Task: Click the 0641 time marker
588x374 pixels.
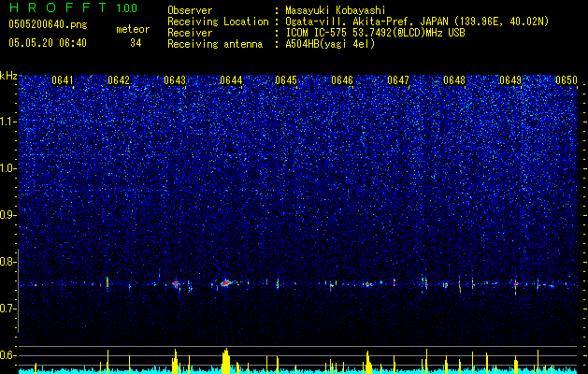Action: click(x=63, y=80)
